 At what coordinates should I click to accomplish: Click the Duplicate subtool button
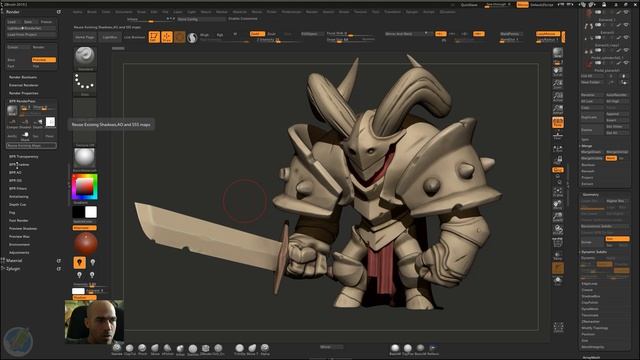591,117
